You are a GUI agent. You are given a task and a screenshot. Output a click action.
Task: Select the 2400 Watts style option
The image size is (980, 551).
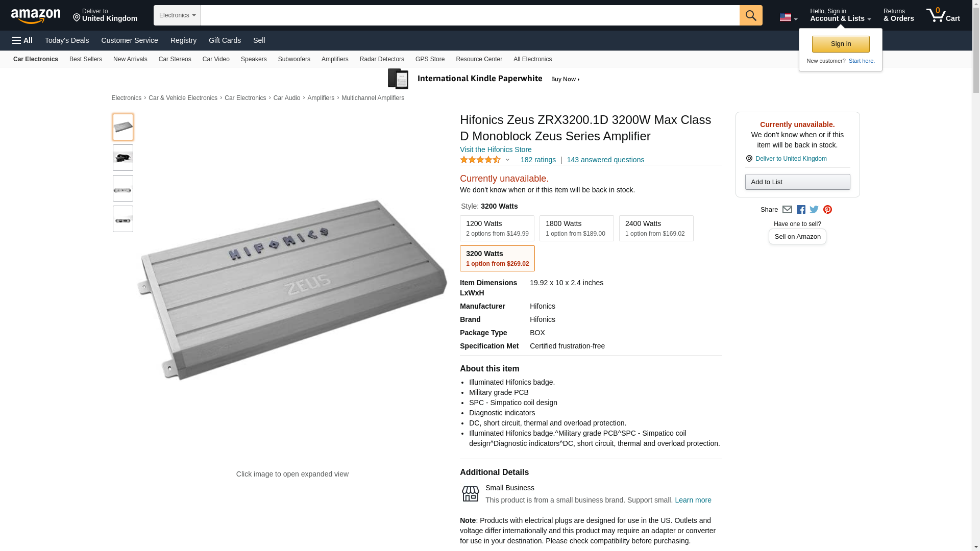[656, 229]
